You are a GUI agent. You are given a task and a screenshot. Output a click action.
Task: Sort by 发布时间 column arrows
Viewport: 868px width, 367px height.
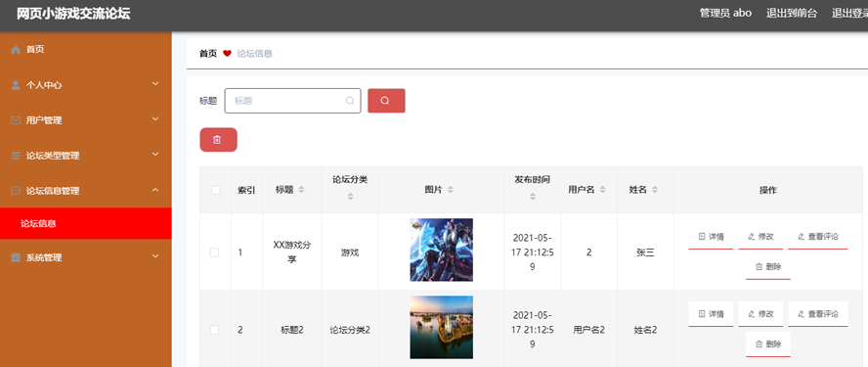point(533,197)
